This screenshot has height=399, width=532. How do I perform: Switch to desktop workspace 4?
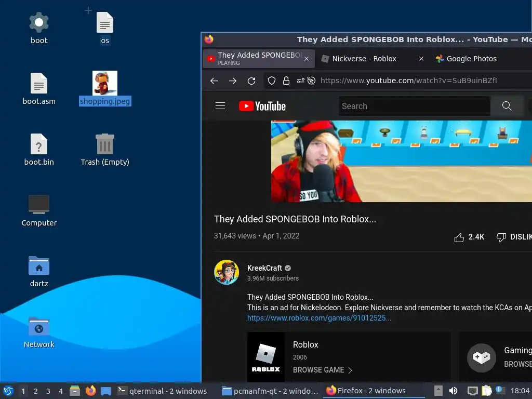point(61,391)
